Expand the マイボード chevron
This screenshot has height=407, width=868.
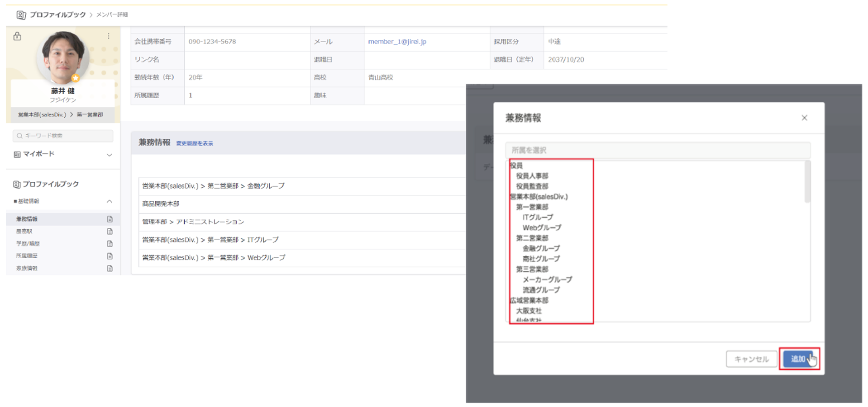tap(109, 155)
